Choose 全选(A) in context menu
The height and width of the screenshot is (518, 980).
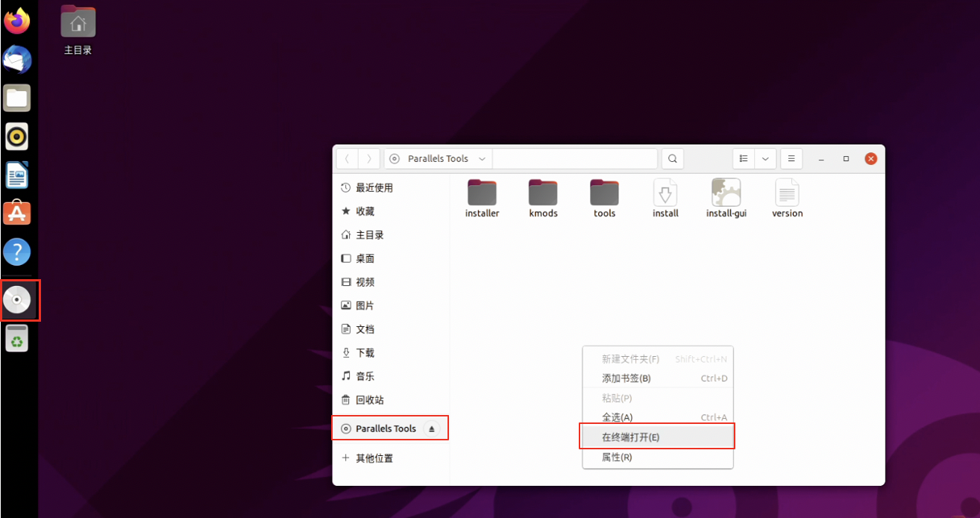(x=657, y=417)
